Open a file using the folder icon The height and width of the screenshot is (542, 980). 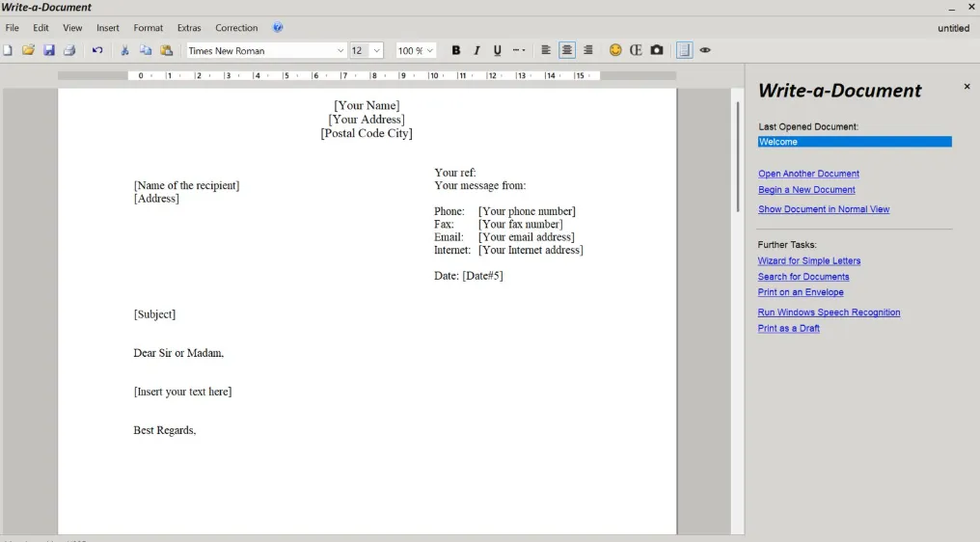point(28,50)
